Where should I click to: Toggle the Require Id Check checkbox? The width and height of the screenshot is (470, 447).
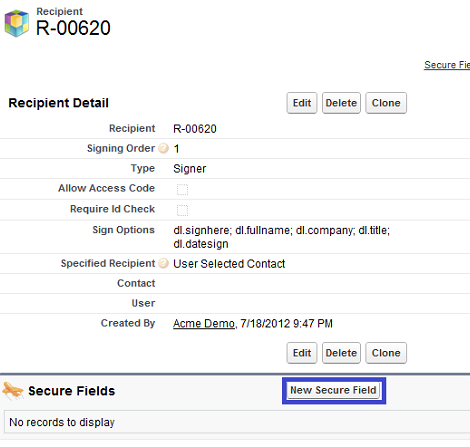[182, 210]
